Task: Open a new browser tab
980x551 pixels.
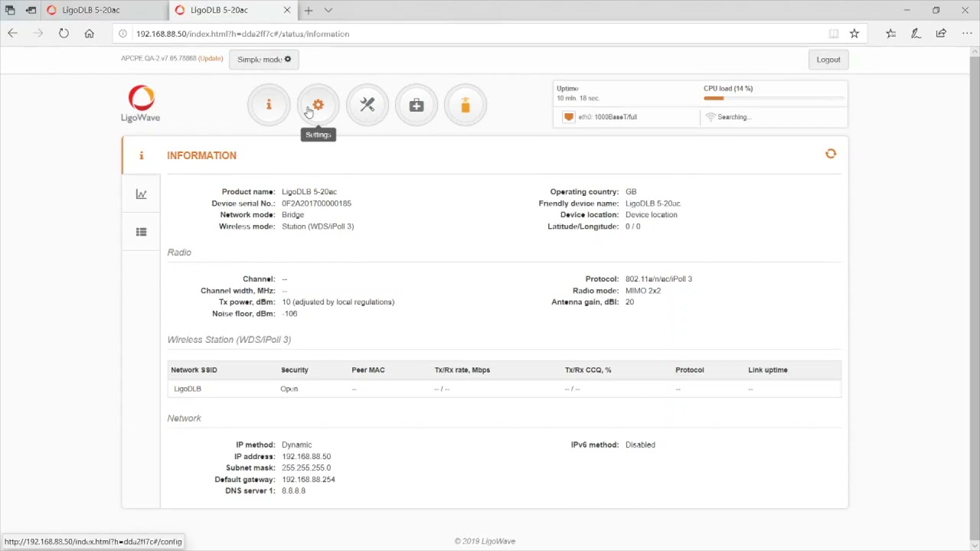Action: click(309, 11)
